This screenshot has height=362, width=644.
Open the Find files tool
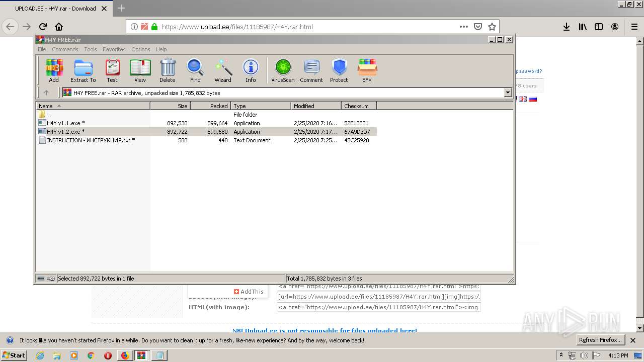point(195,70)
